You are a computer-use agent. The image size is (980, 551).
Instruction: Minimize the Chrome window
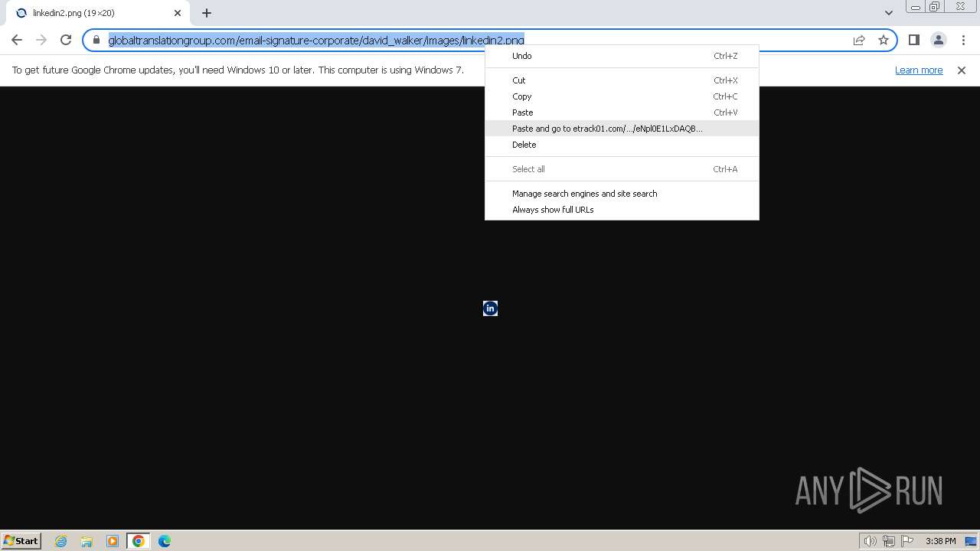[916, 7]
